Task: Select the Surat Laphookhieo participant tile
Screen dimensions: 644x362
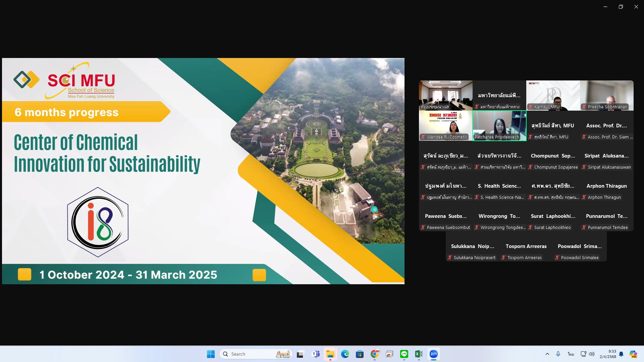Action: [x=553, y=216]
